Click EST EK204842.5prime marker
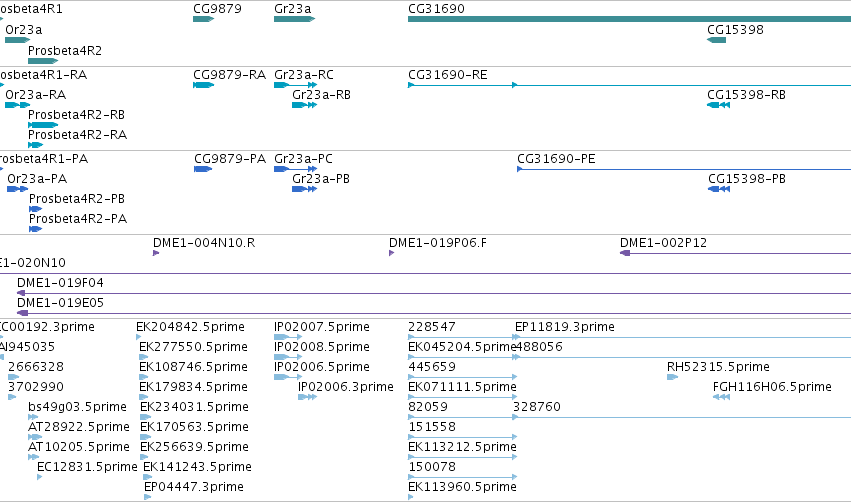This screenshot has width=851, height=502. (x=139, y=337)
